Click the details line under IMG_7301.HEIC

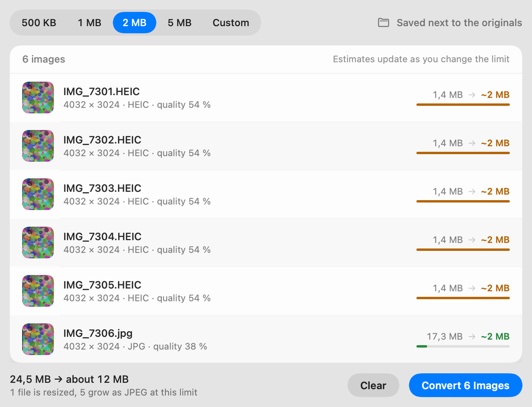pos(137,105)
